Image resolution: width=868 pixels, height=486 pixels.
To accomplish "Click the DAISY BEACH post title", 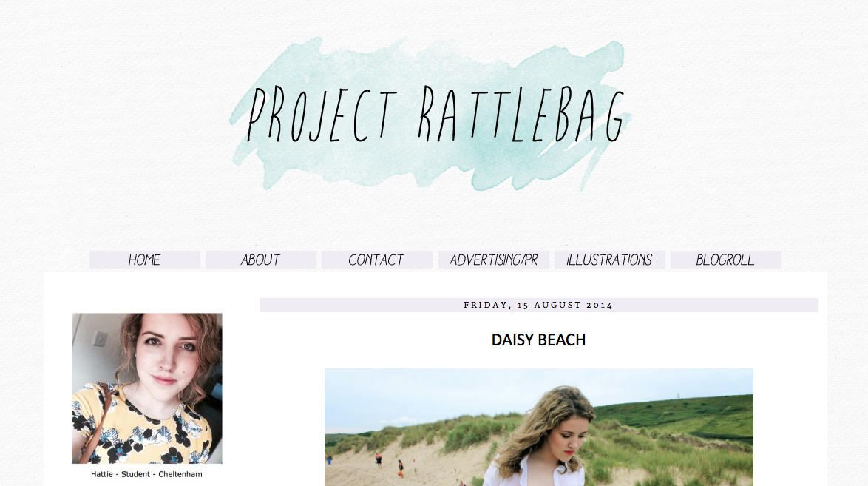I will [x=538, y=340].
